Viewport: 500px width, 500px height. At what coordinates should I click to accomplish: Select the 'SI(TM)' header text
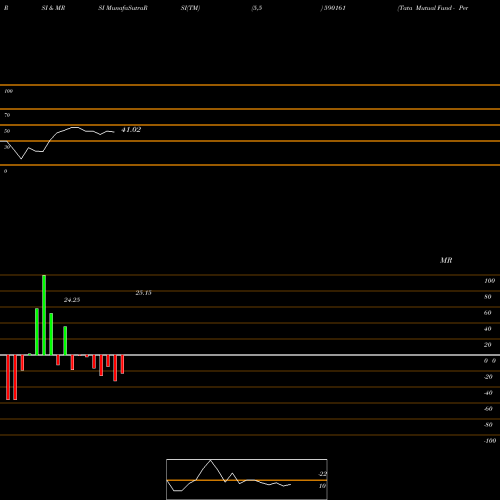pyautogui.click(x=190, y=8)
